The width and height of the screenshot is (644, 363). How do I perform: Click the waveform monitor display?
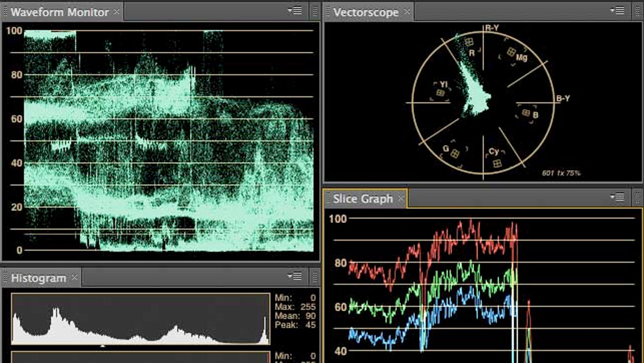[x=169, y=139]
